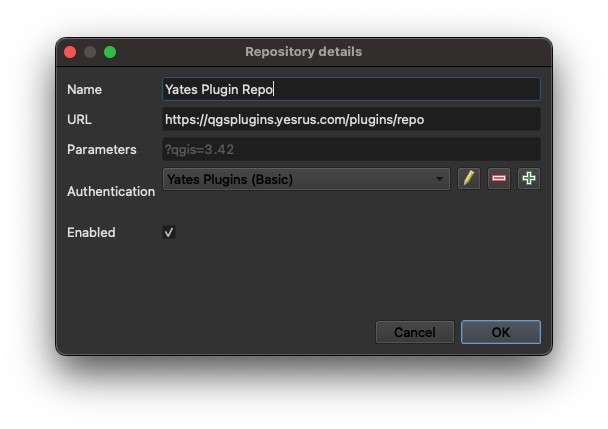Zoom the dialog with the green window button
Image resolution: width=608 pixels, height=429 pixels.
click(x=110, y=52)
